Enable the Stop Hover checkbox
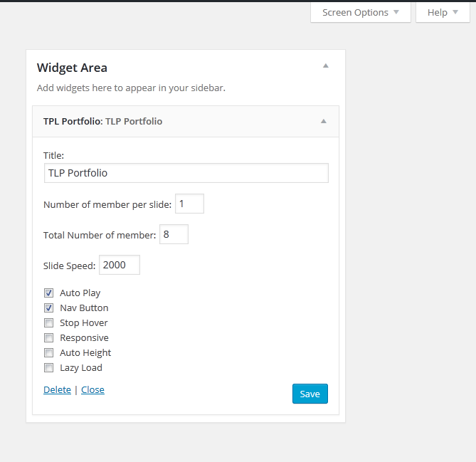The height and width of the screenshot is (462, 476). pos(49,323)
